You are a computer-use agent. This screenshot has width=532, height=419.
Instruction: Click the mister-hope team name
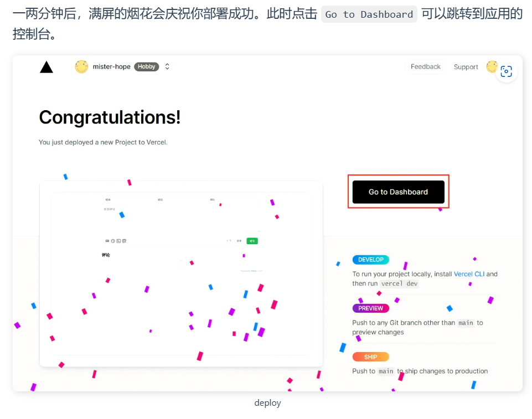(112, 66)
